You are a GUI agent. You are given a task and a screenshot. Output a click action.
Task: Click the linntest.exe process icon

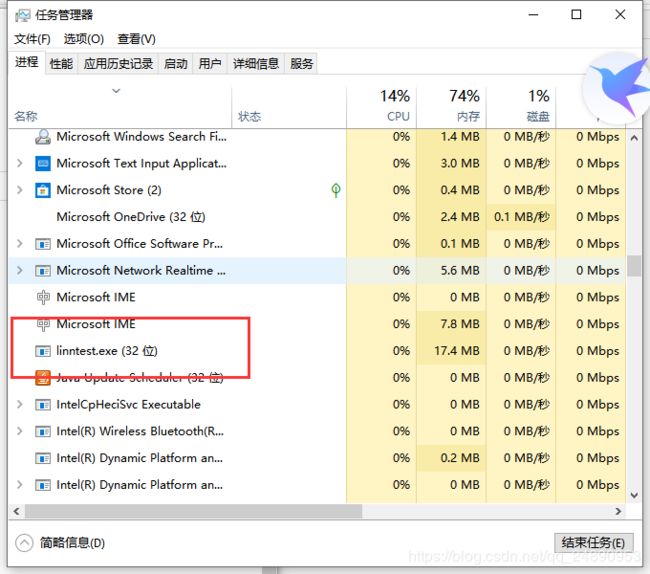pos(43,351)
